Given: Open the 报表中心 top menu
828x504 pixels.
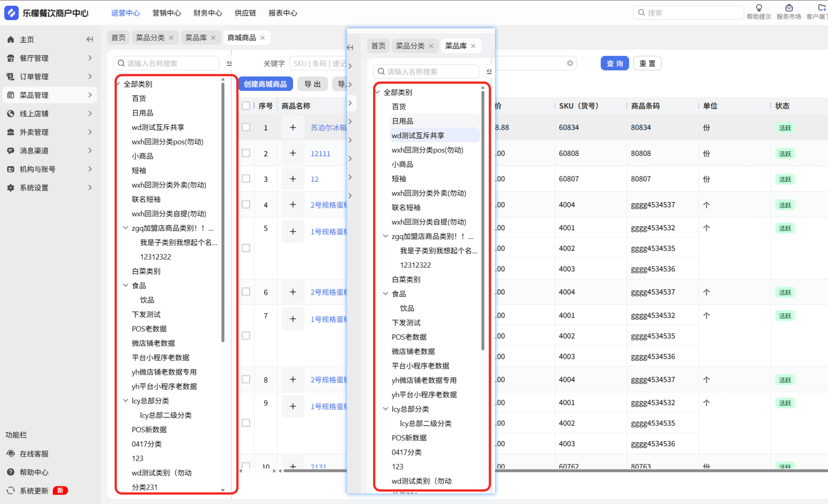Looking at the screenshot, I should (283, 13).
